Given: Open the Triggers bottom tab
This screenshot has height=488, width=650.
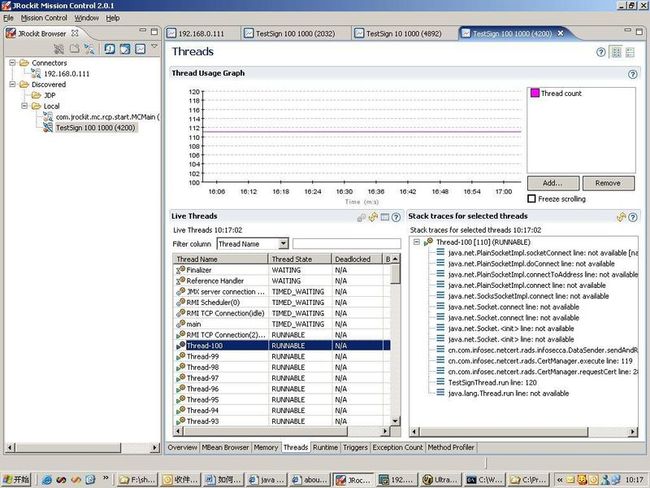Looking at the screenshot, I should click(355, 447).
